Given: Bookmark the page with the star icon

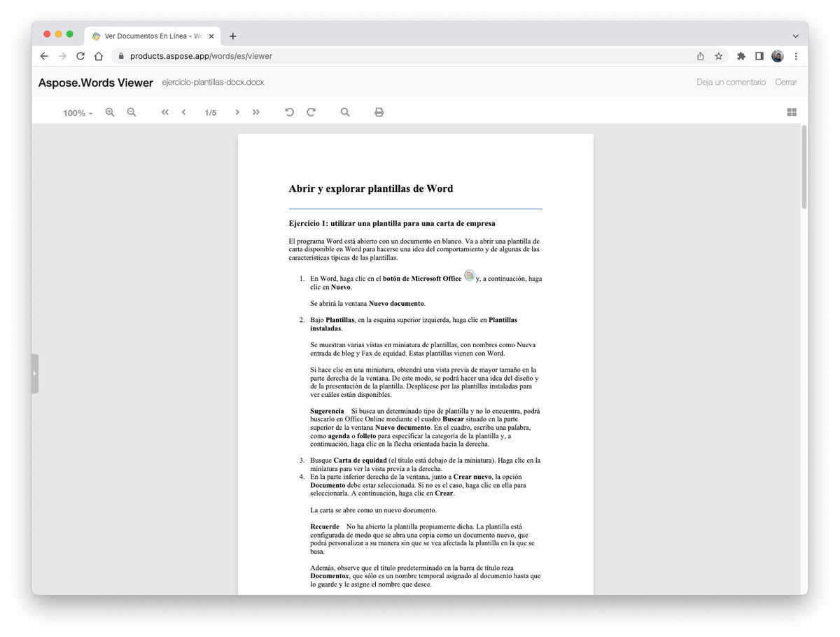Looking at the screenshot, I should pyautogui.click(x=718, y=55).
